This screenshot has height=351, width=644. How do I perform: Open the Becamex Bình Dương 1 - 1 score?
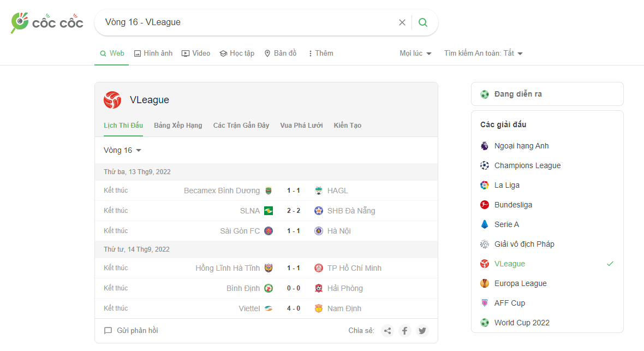coord(294,191)
